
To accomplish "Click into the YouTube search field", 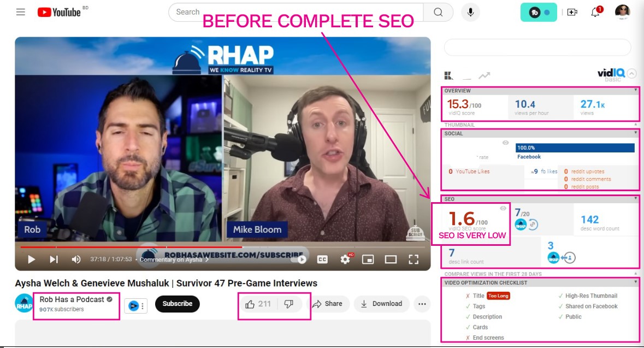I will coord(296,13).
